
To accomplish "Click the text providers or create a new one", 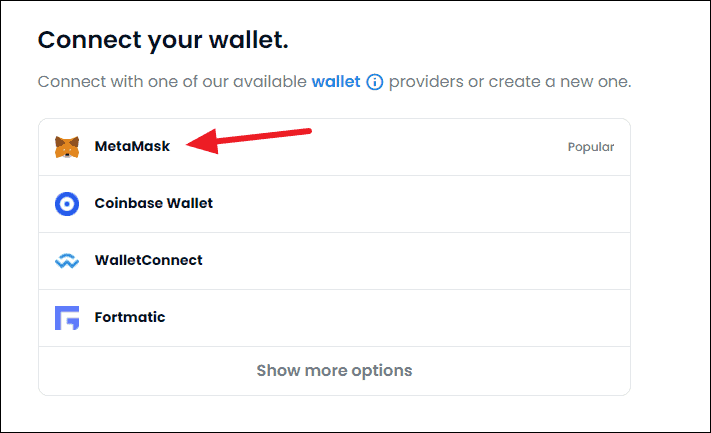I will pos(510,82).
